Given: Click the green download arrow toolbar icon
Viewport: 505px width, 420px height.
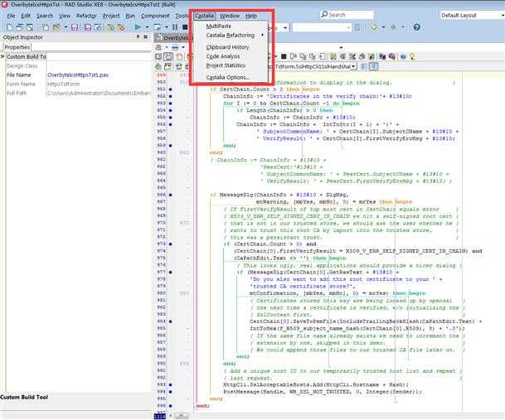Looking at the screenshot, I should 374,27.
